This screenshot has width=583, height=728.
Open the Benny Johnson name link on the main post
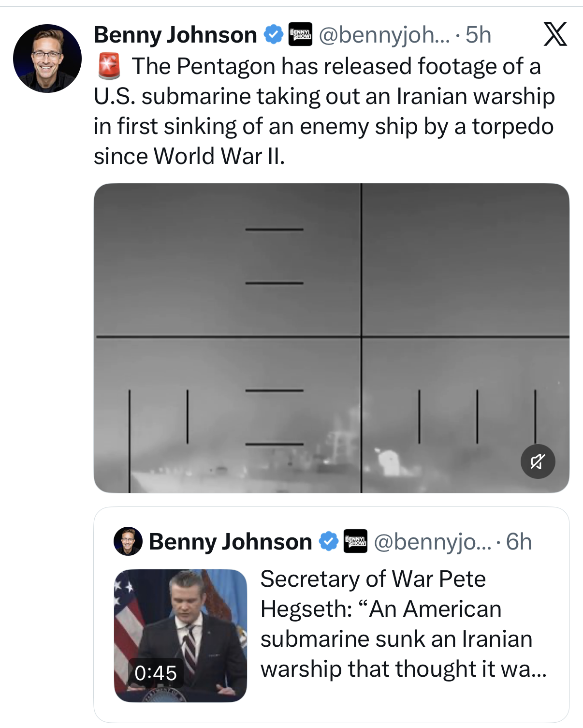[175, 35]
